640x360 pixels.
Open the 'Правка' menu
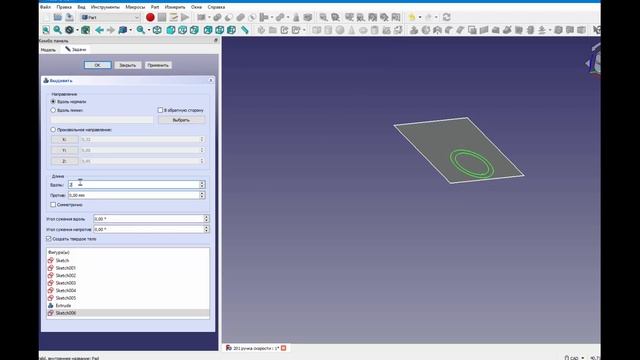[x=64, y=7]
